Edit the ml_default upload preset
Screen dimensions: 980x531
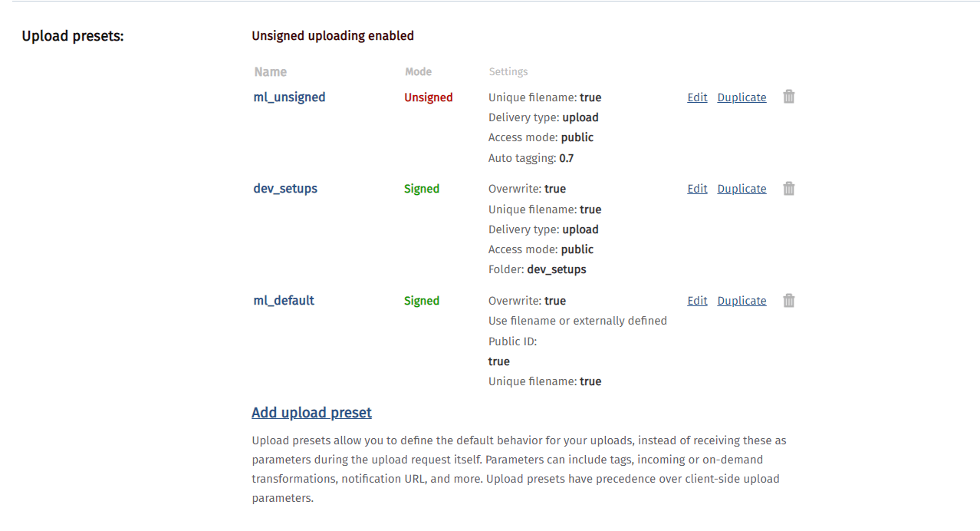coord(697,301)
